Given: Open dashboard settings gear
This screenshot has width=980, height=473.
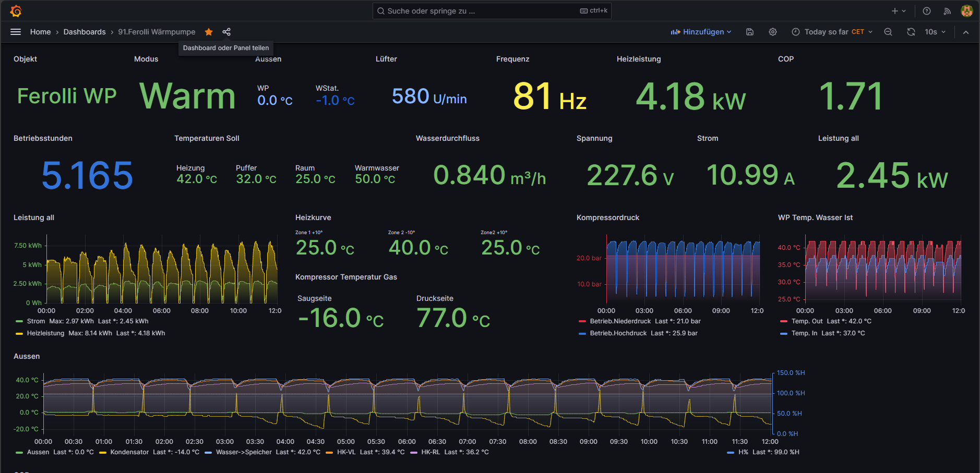Looking at the screenshot, I should [773, 32].
